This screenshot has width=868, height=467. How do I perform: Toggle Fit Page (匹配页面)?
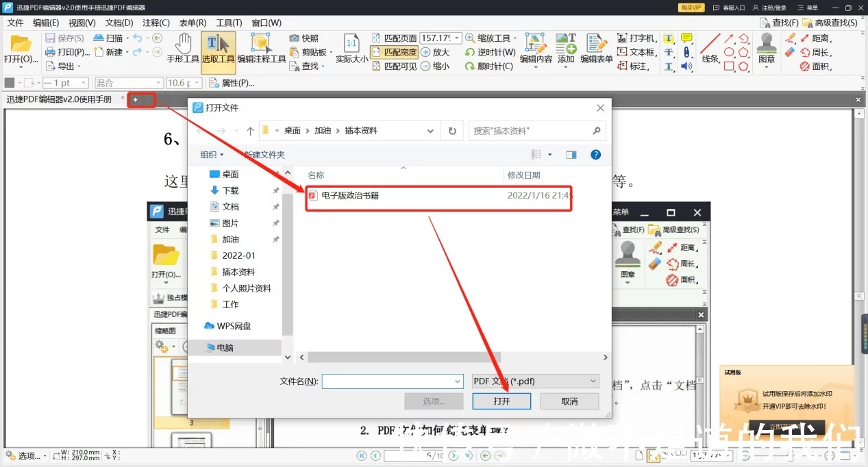[395, 38]
